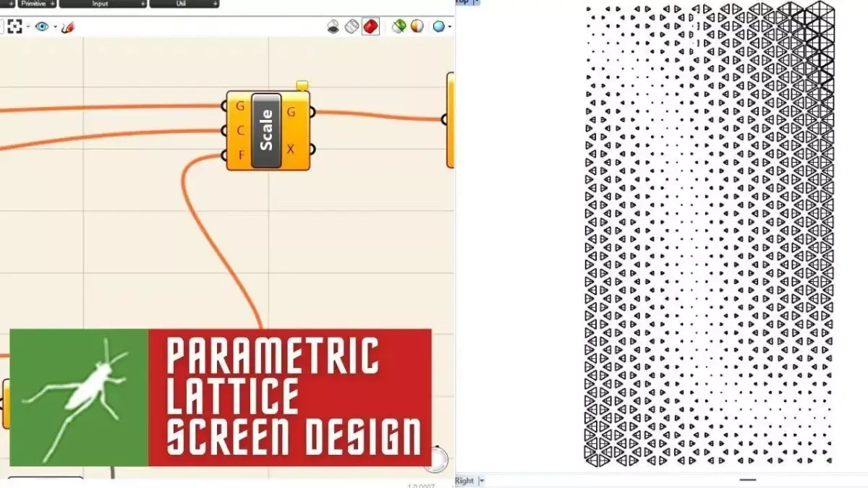Select the wireframe preview gem icon
This screenshot has height=488, width=868.
tap(352, 27)
